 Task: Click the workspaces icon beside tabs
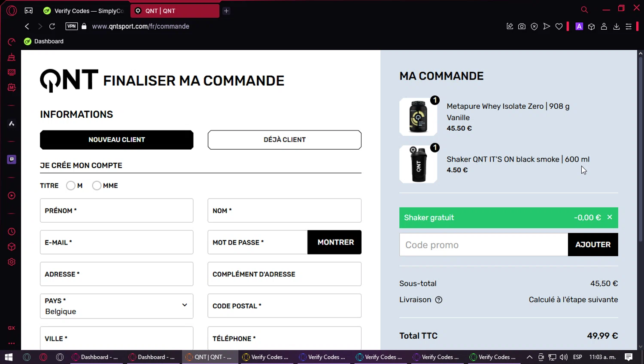tap(29, 11)
